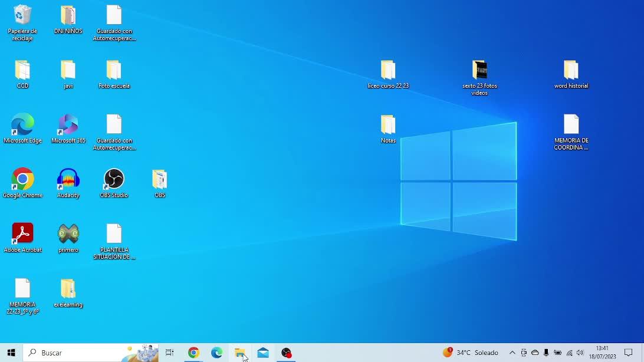Open the Mail app from taskbar
Viewport: 644px width, 362px height.
263,353
